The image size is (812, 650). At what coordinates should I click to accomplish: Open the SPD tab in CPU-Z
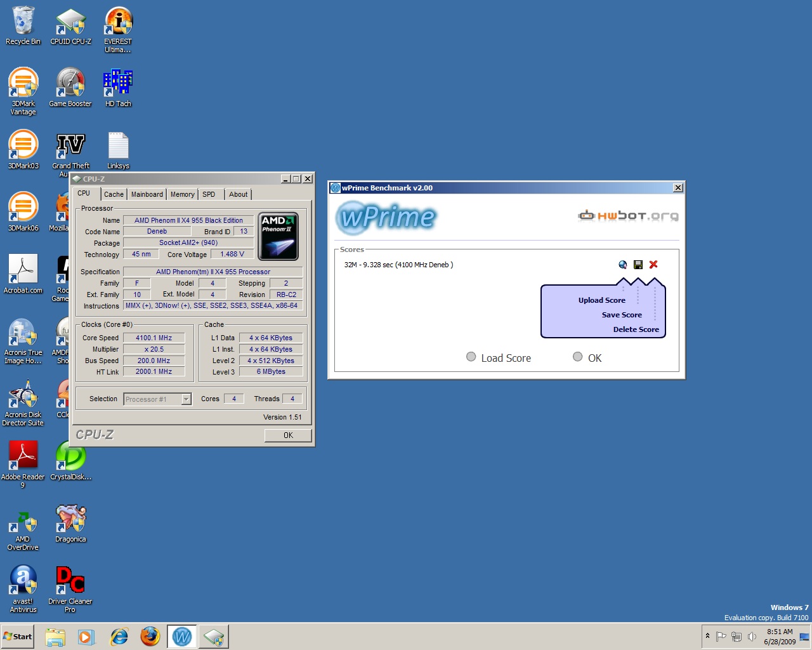click(x=209, y=194)
